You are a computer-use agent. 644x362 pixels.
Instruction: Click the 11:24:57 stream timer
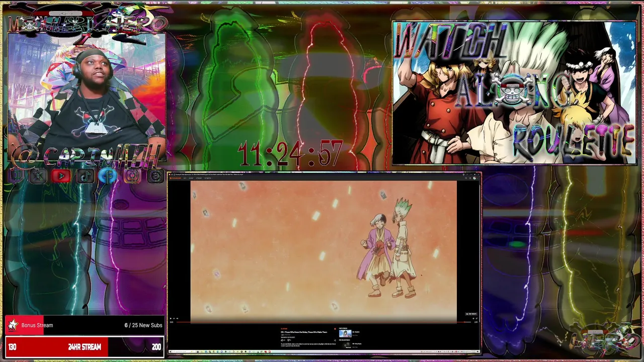(x=290, y=153)
